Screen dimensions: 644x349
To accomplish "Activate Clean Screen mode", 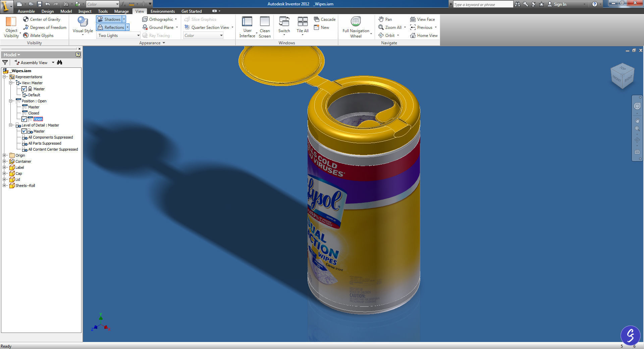I will click(x=265, y=27).
